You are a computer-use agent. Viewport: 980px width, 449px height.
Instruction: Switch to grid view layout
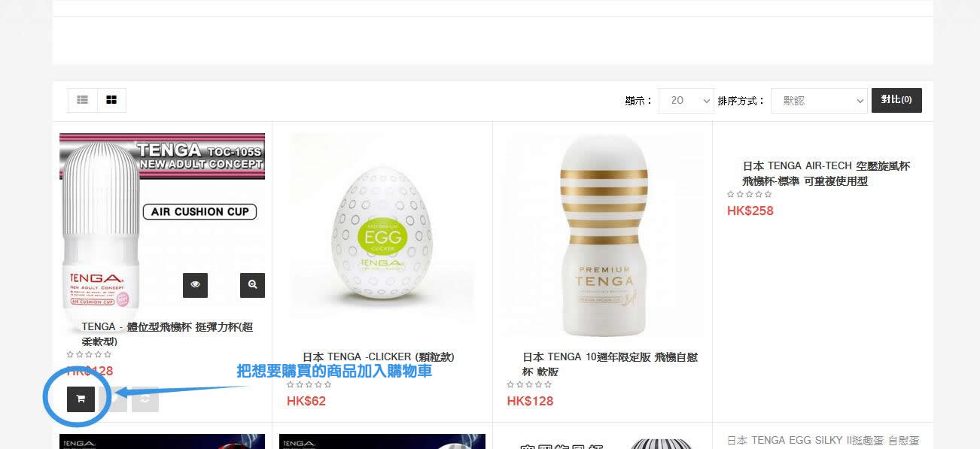[111, 100]
